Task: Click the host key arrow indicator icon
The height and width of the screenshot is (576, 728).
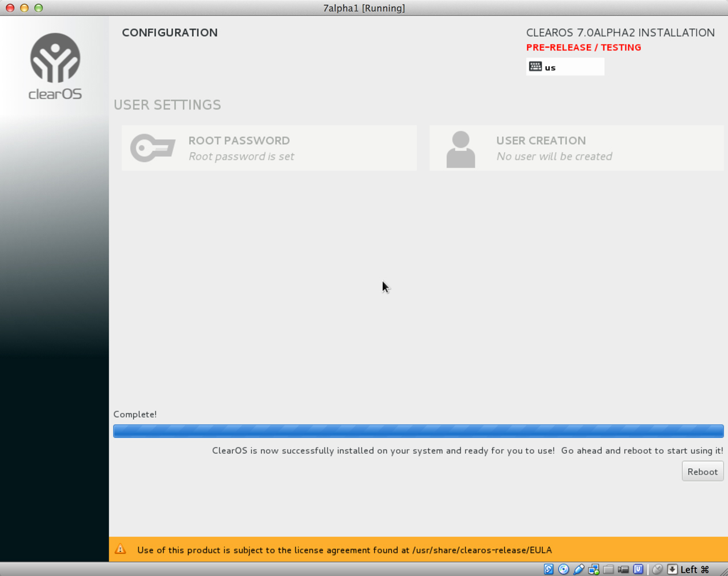Action: click(x=672, y=569)
